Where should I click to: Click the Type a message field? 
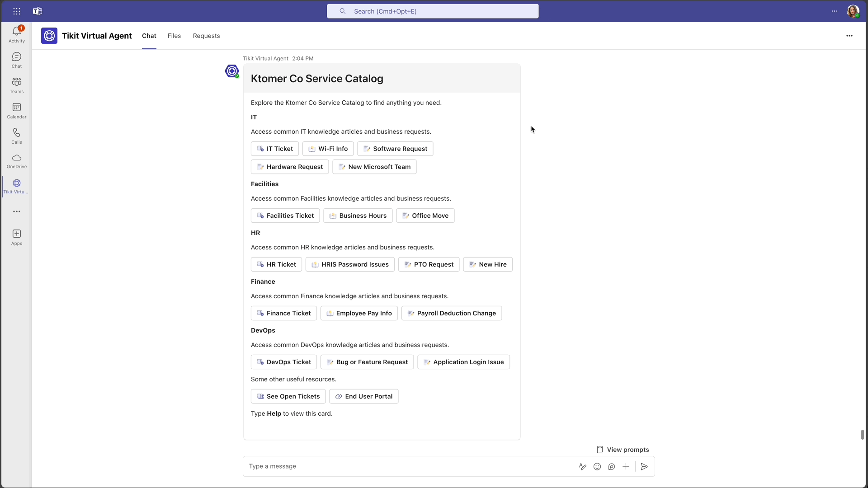pos(407,466)
